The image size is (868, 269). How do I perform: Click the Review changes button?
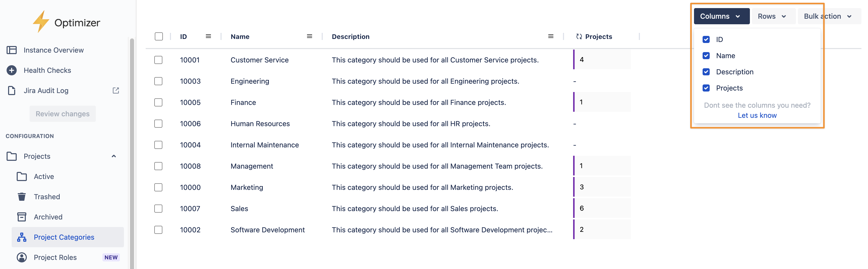click(x=63, y=114)
